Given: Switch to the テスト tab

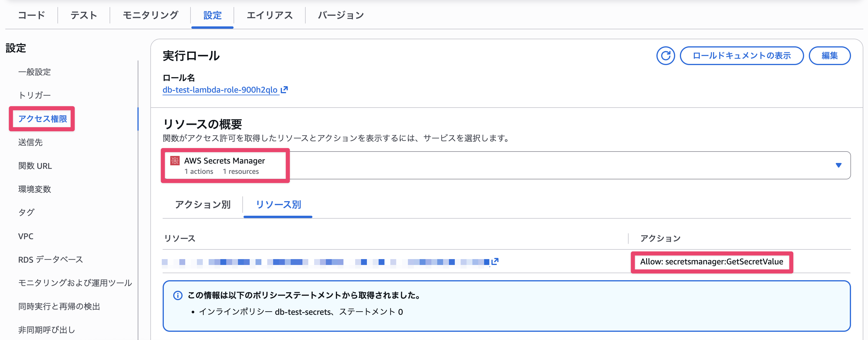Looking at the screenshot, I should pos(84,15).
